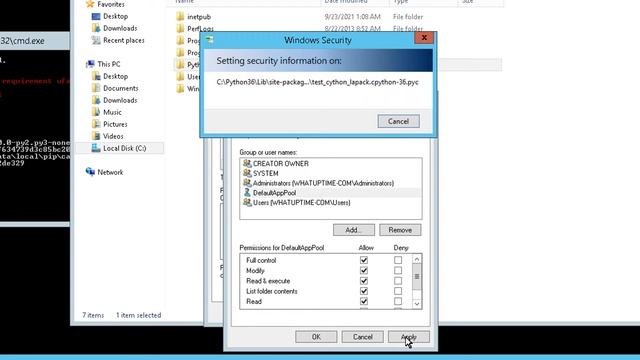Viewport: 640px width, 360px height.
Task: Click the inetpub folder icon
Action: 180,16
